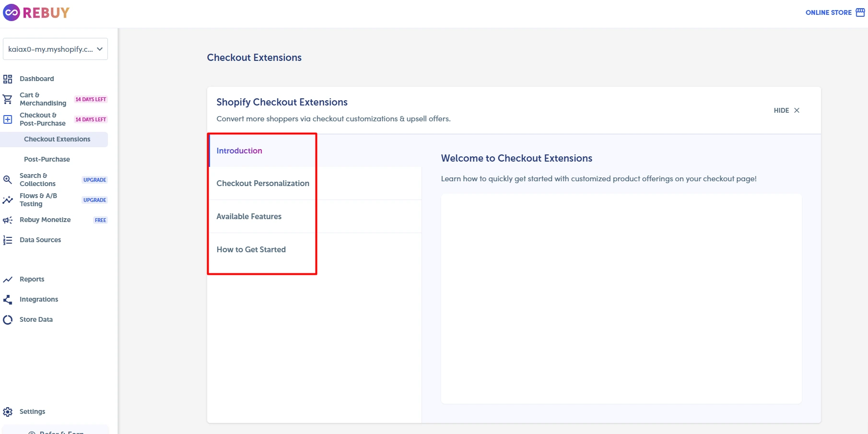Click UPGRADE badge next to Search & Collections
868x434 pixels.
94,180
